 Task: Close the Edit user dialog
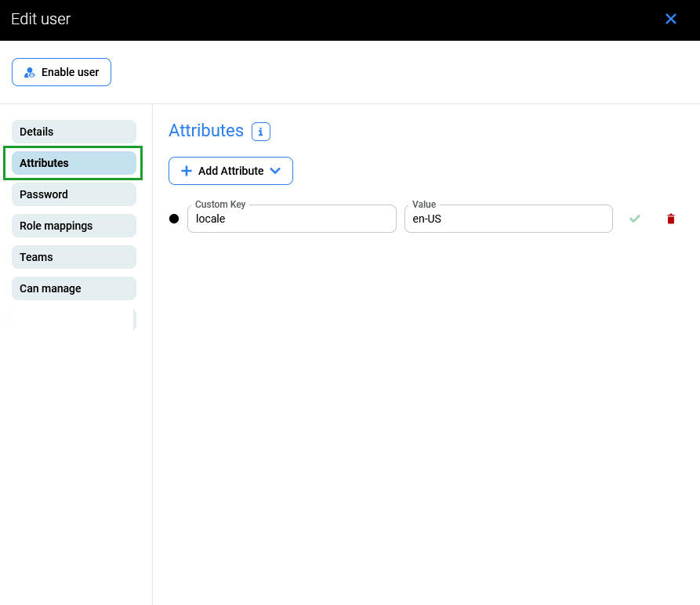pyautogui.click(x=671, y=19)
